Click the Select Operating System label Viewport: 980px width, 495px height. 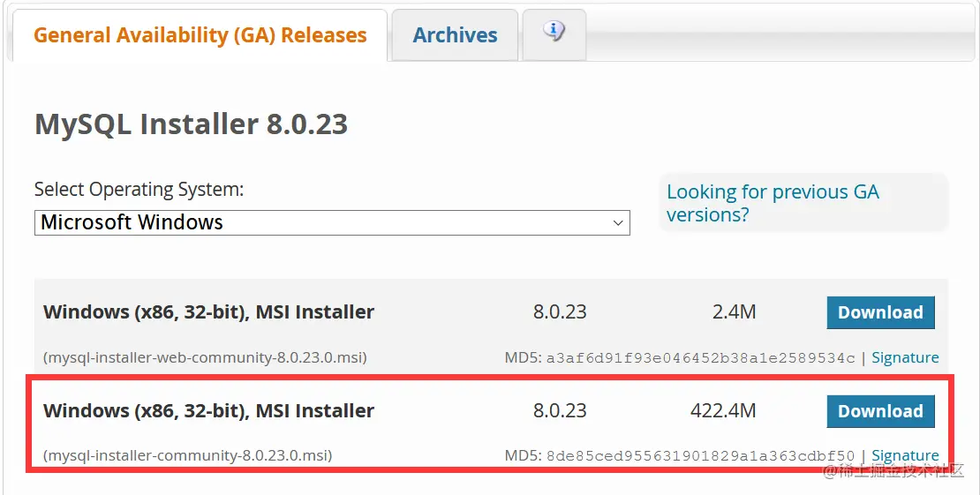coord(139,190)
